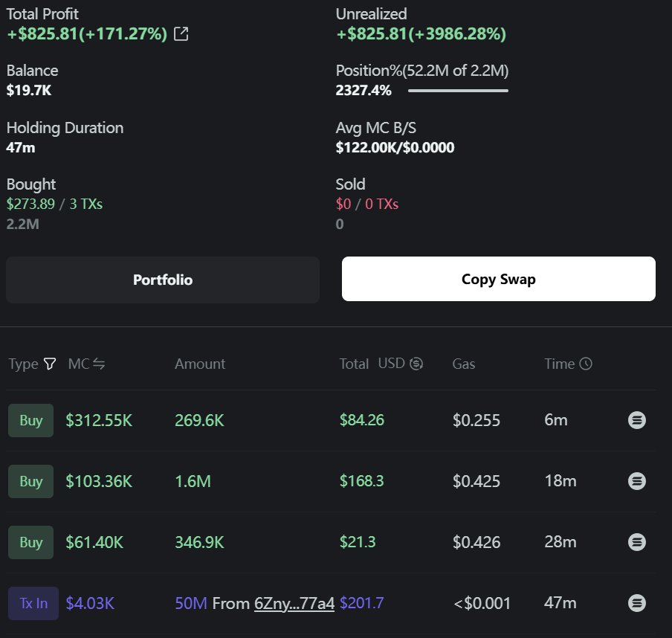Open the chain icon on the 18m Buy row

coord(636,481)
